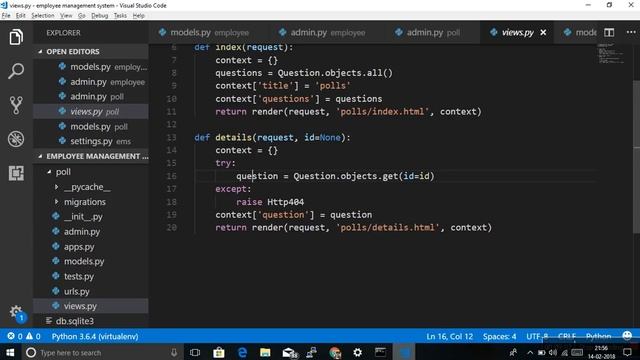Click the code minimap preview
The image size is (640, 360).
[x=611, y=54]
